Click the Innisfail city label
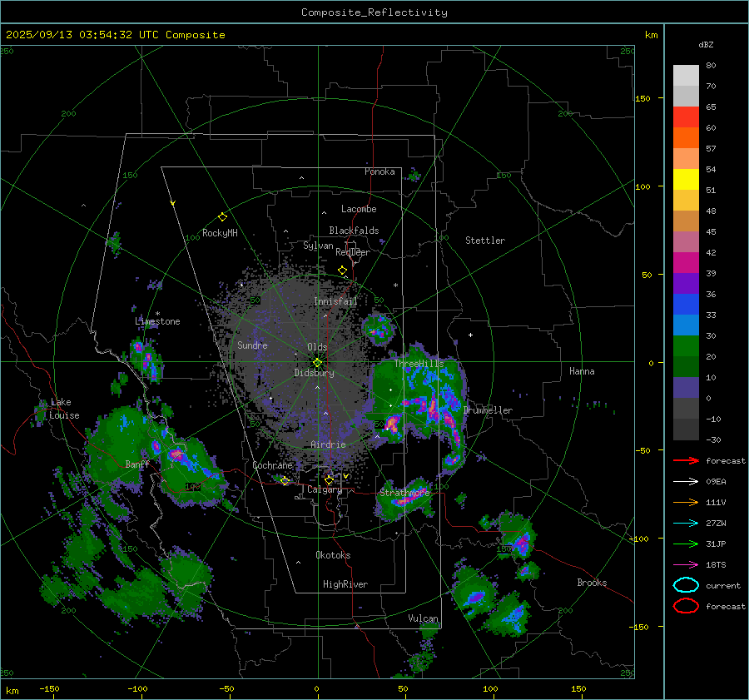 [335, 301]
